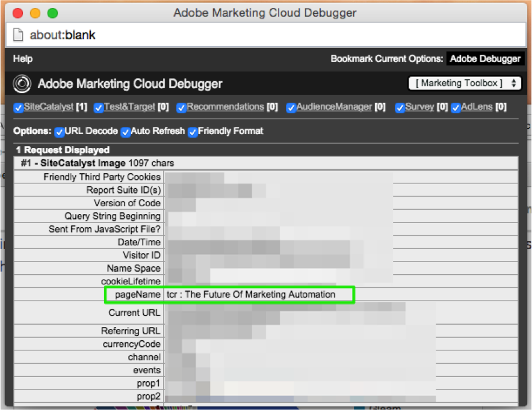Click the close window red button
532x410 pixels.
coord(17,13)
